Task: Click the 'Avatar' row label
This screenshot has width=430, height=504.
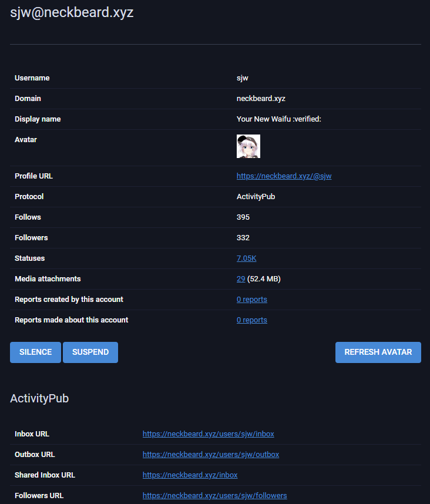Action: (x=26, y=140)
